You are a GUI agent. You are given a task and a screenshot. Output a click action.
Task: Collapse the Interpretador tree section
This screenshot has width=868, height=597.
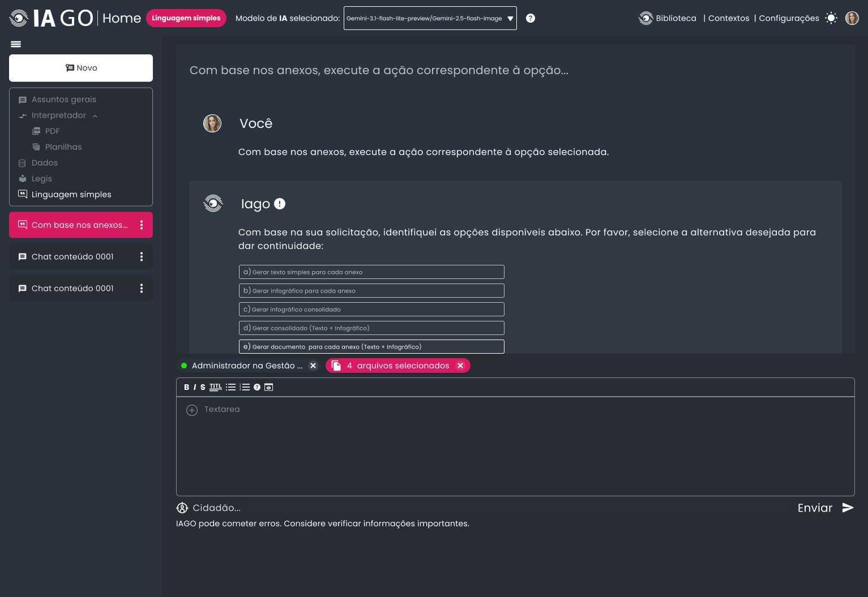(x=95, y=116)
